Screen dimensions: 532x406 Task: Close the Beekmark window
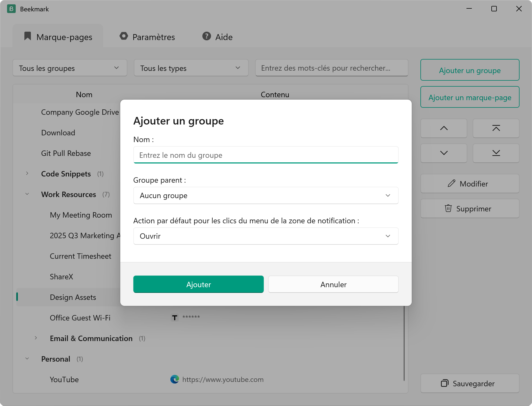coord(519,9)
